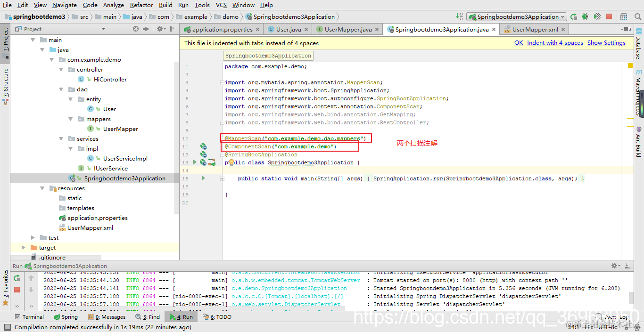
Task: Select HiController in the project tree
Action: point(110,80)
